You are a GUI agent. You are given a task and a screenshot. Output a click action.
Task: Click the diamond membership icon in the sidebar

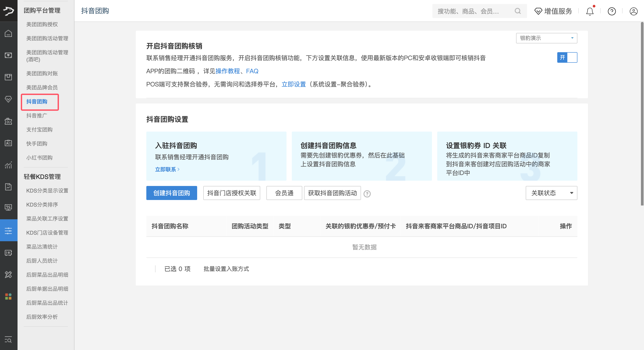9,99
